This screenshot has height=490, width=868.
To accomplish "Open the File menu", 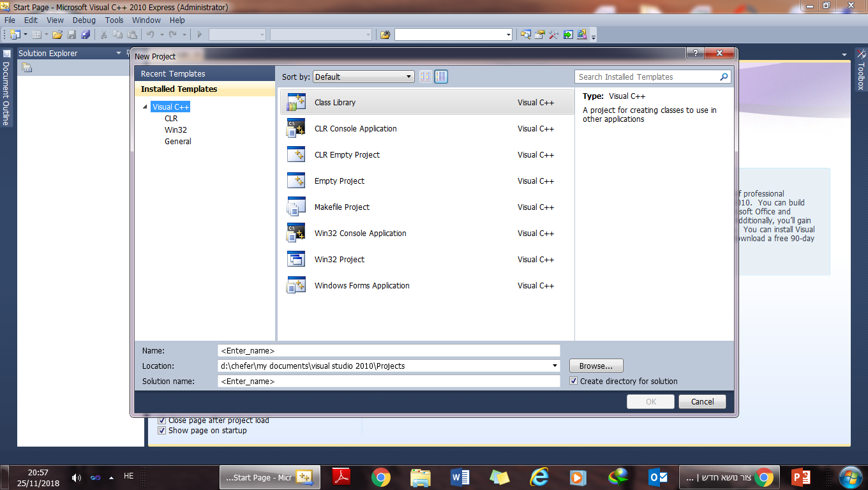I will [10, 20].
